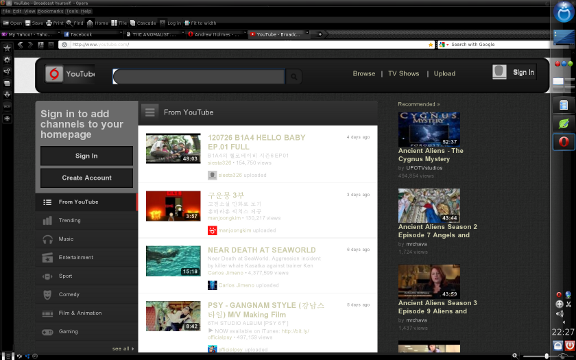The height and width of the screenshot is (360, 576).
Task: Click the guide menu icon beside From YouTube
Action: coord(150,112)
